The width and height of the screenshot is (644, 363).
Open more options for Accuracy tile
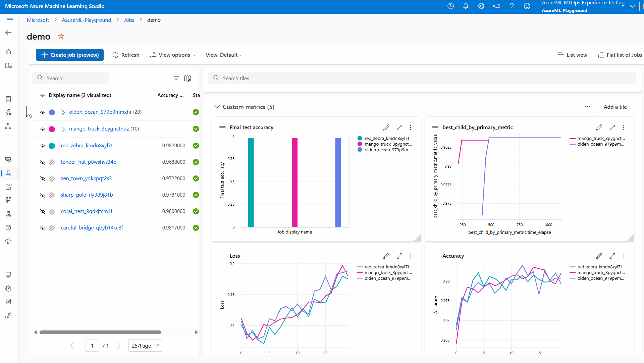point(623,256)
